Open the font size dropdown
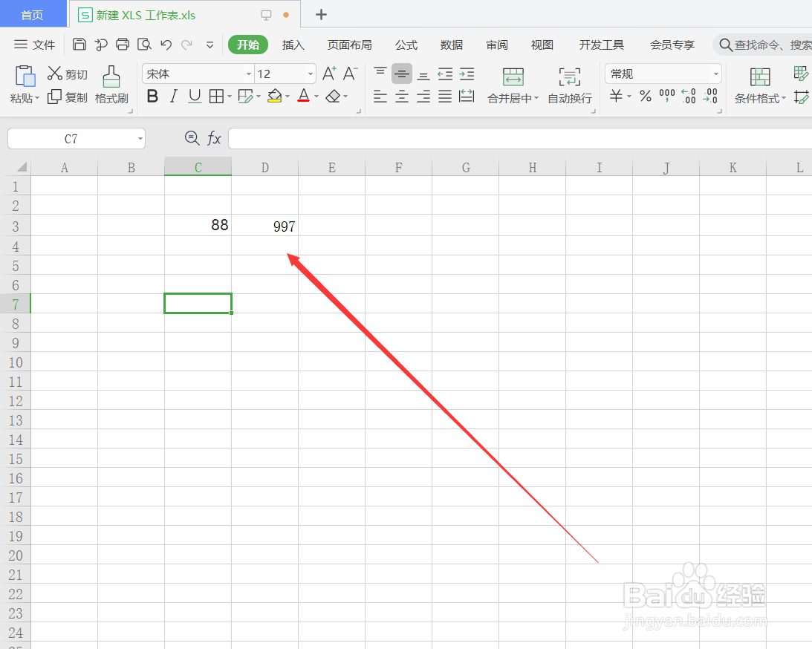 pyautogui.click(x=310, y=74)
